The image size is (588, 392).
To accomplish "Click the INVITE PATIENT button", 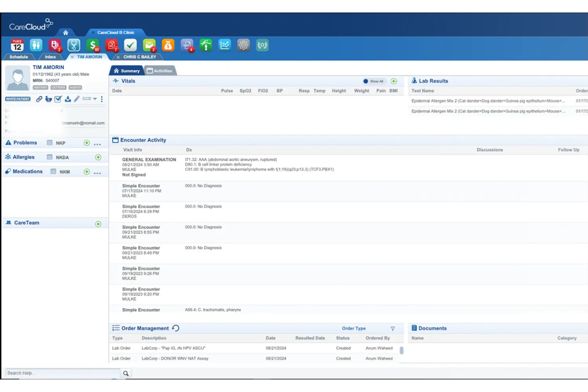I will coord(18,99).
